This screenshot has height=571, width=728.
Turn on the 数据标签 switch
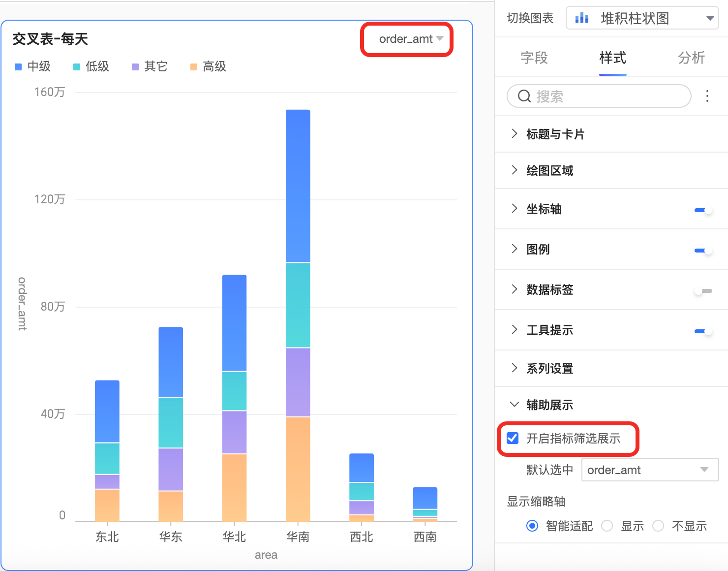(x=703, y=291)
